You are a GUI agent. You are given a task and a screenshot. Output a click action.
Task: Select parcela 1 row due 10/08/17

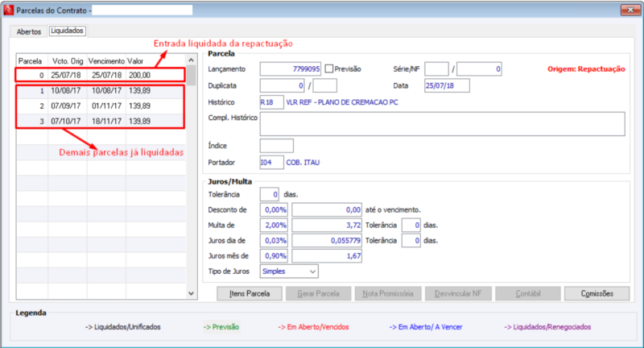pos(101,90)
